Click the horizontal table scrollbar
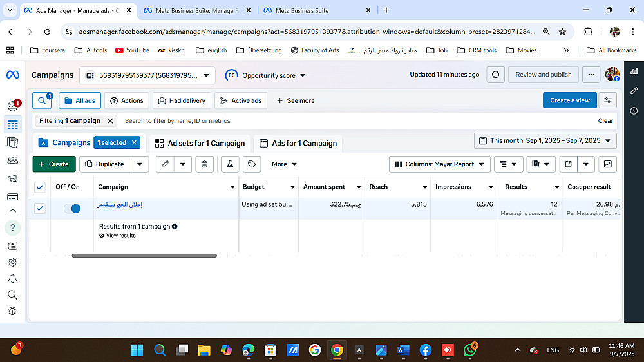644x362 pixels. (x=144, y=256)
